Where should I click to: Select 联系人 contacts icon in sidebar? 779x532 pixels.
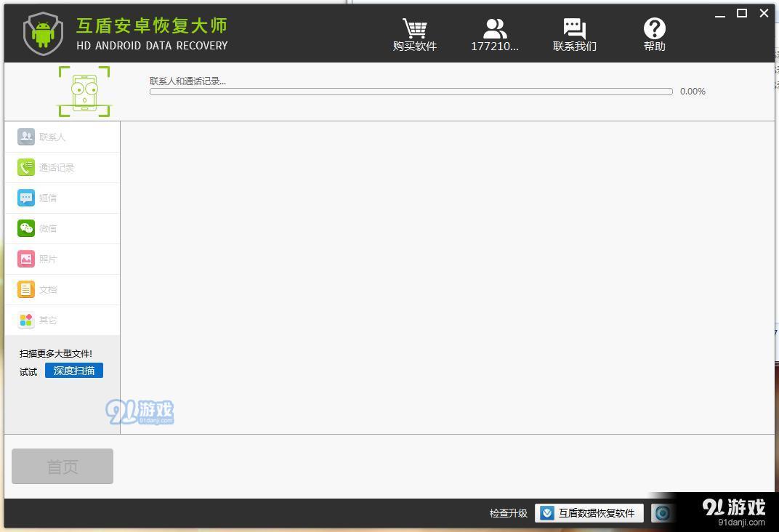pos(26,137)
